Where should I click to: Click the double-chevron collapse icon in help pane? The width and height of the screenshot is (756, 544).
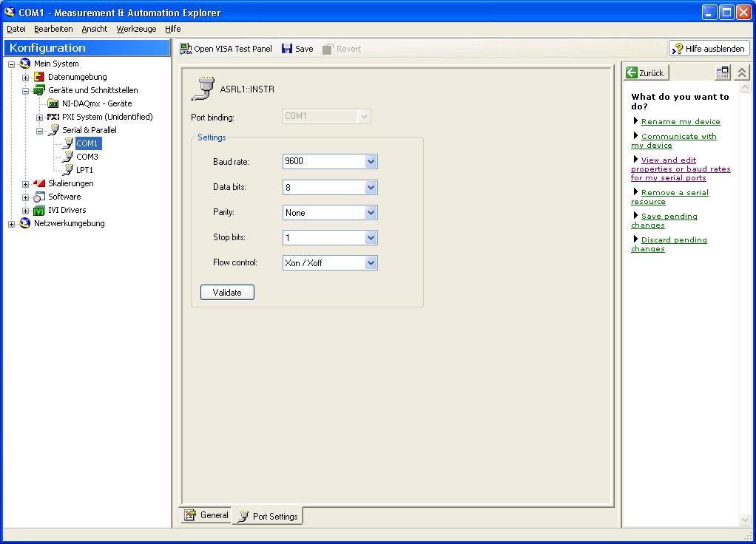pyautogui.click(x=741, y=72)
